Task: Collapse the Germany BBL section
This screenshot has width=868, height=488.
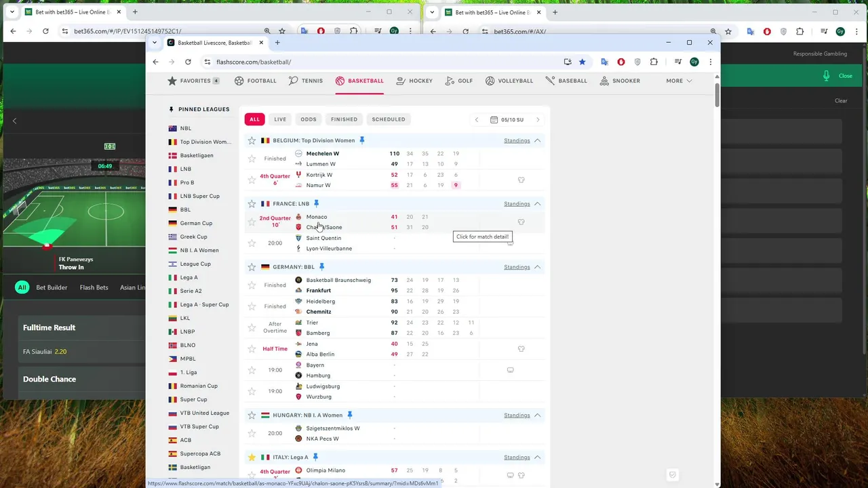Action: click(x=538, y=267)
